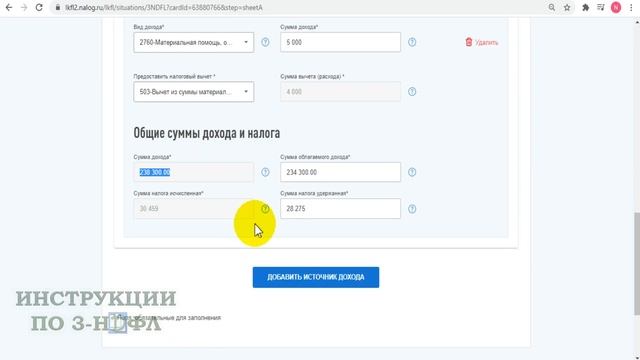
Task: Click the browser address bar URL
Action: click(x=164, y=7)
